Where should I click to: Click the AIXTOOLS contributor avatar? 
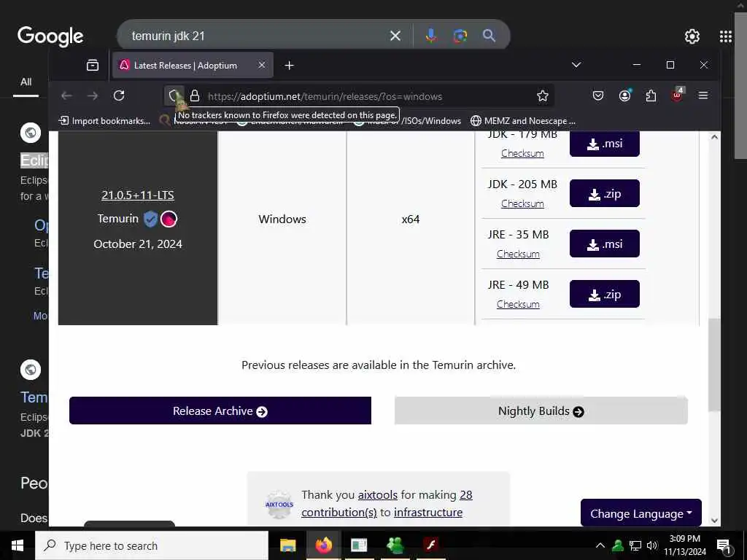pyautogui.click(x=279, y=505)
